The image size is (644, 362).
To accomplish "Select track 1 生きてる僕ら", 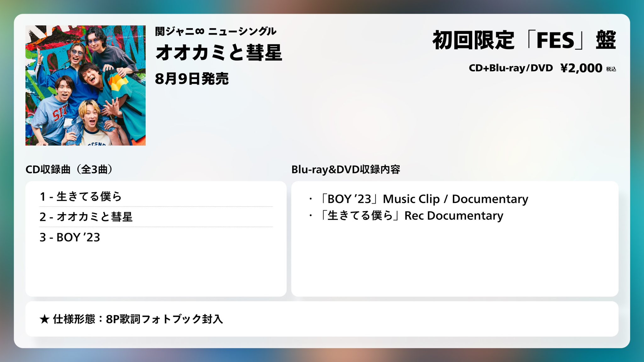I will point(80,197).
